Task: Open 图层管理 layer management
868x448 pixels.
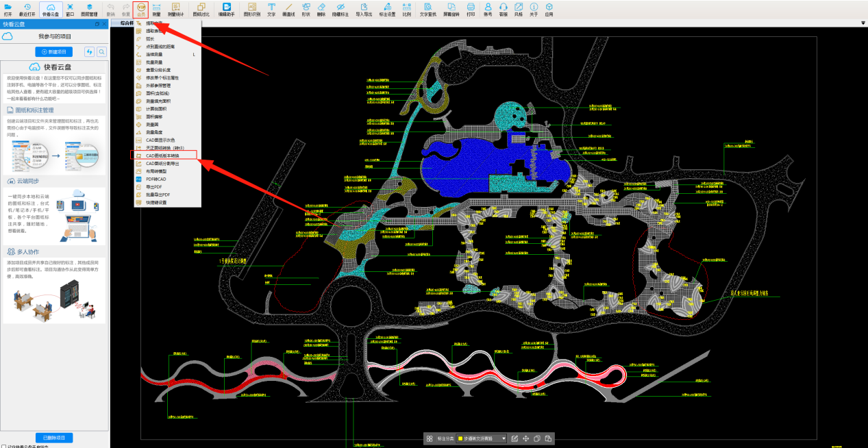Action: tap(89, 9)
